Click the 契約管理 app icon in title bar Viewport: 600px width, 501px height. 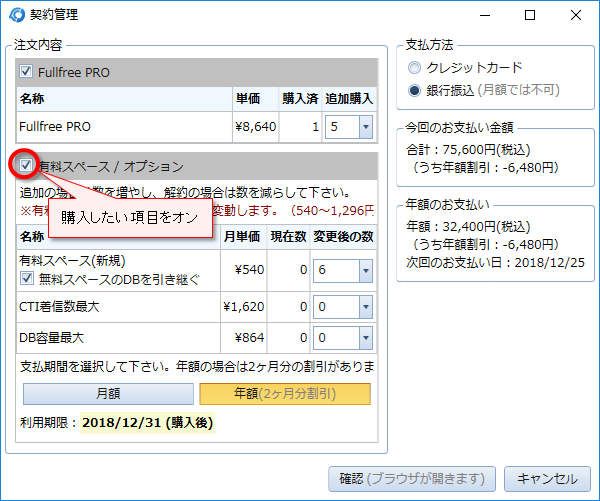(x=17, y=15)
